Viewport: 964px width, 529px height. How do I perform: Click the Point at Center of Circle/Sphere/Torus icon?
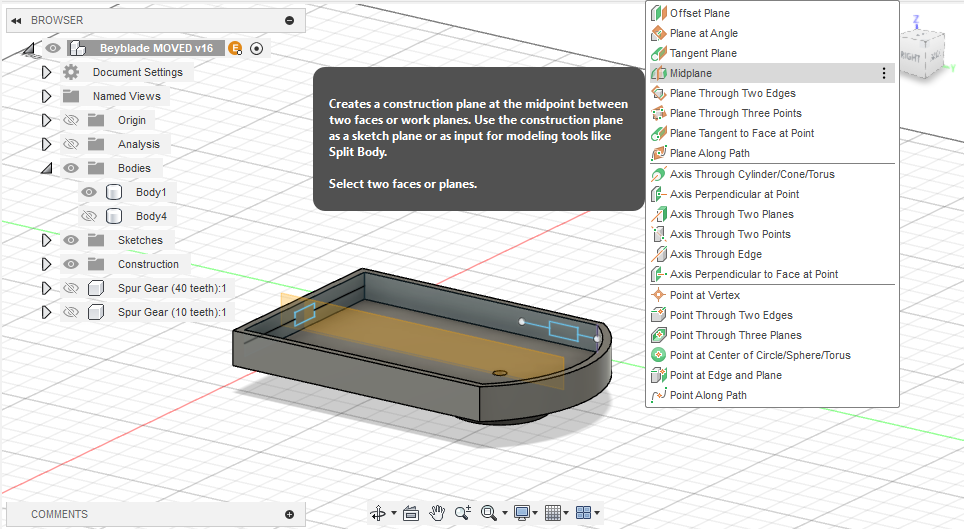coord(658,355)
